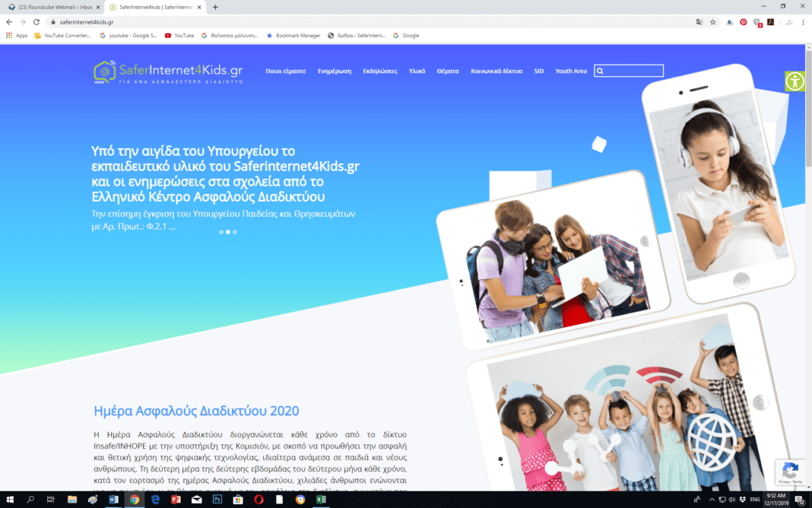The image size is (812, 508).
Task: Click the translate page icon in the address bar
Action: pyautogui.click(x=699, y=22)
